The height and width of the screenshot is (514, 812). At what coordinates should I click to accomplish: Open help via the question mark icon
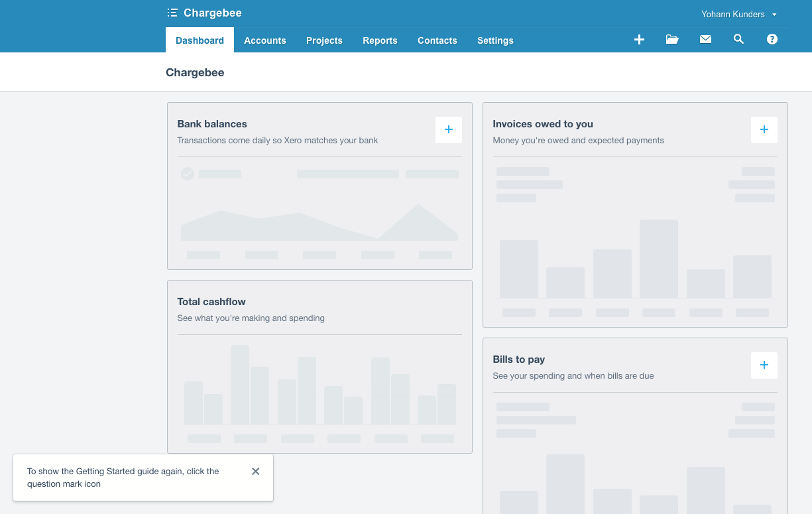point(772,40)
